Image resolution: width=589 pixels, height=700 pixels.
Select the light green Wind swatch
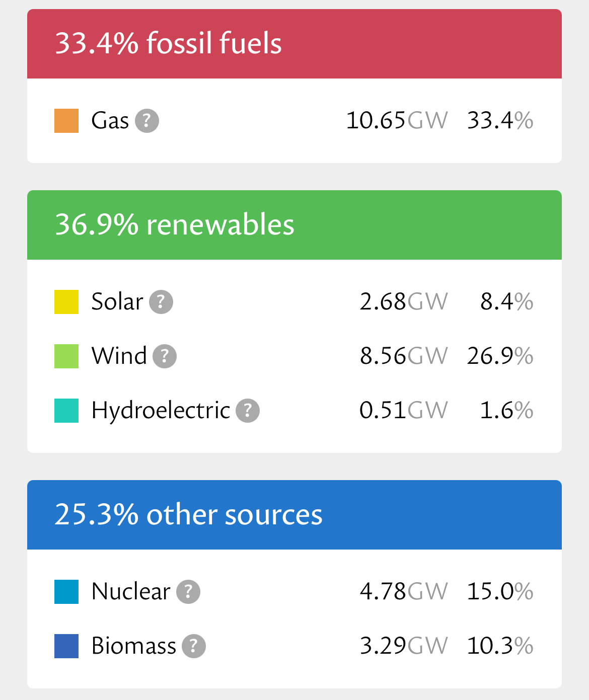(x=66, y=356)
